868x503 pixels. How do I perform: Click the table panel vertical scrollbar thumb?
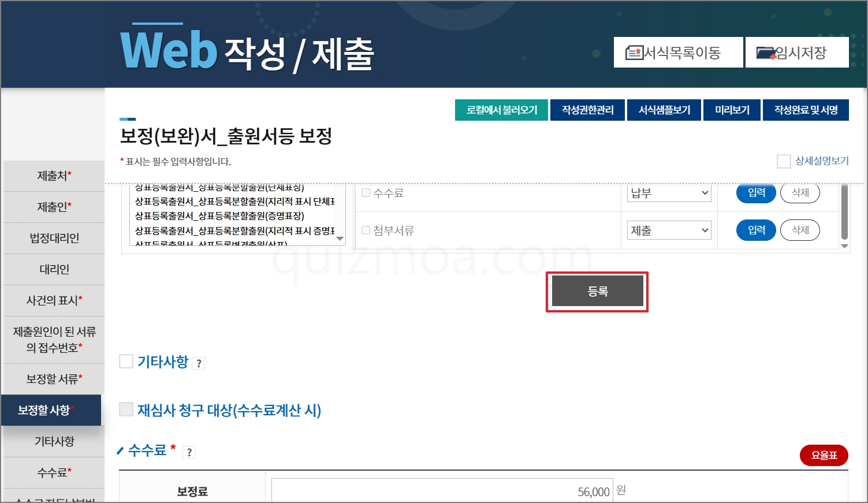pos(844,211)
